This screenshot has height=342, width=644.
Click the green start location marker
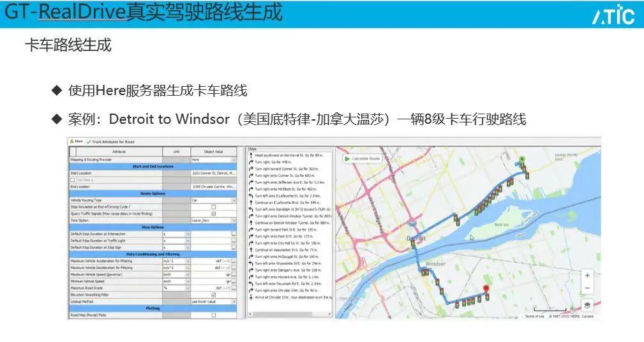[x=521, y=160]
